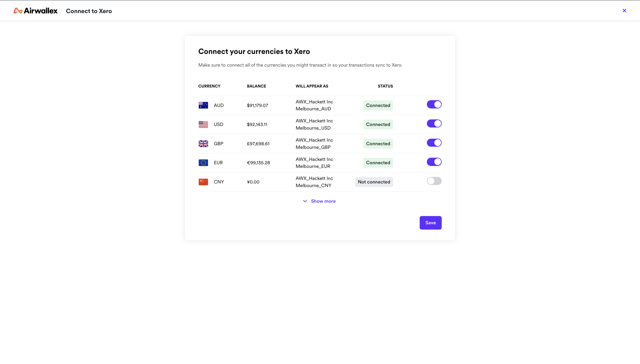Click the Connect to Xero header title

pos(89,11)
